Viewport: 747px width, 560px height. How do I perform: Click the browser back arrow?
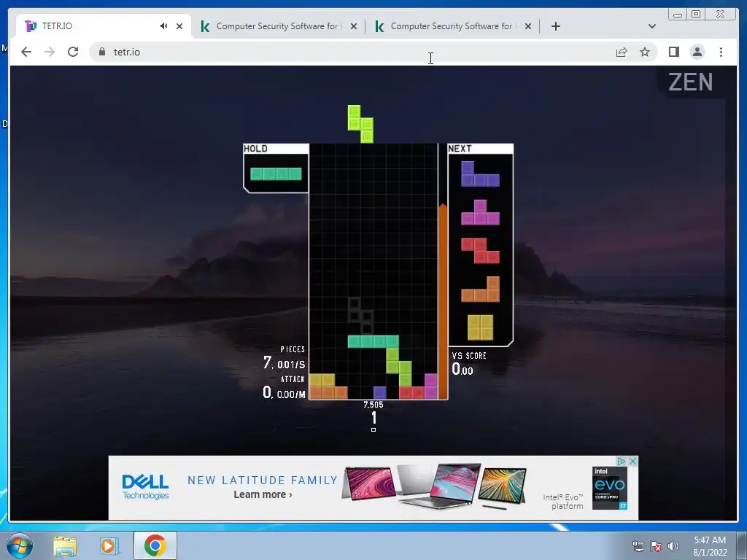tap(26, 52)
